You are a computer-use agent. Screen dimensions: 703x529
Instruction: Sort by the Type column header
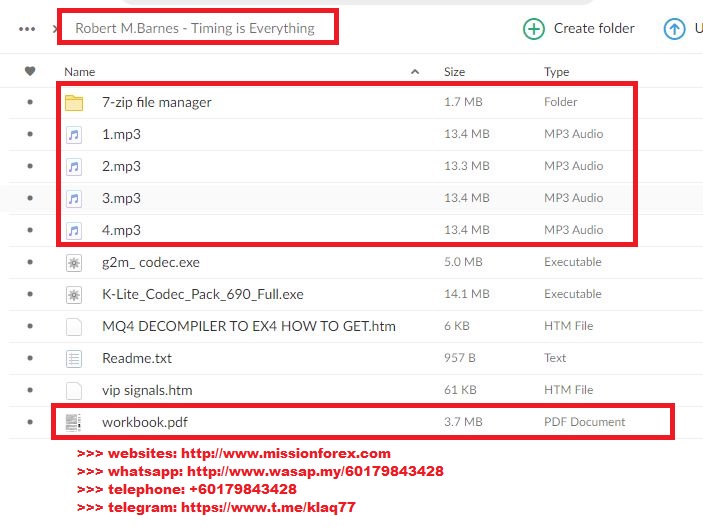[x=556, y=72]
